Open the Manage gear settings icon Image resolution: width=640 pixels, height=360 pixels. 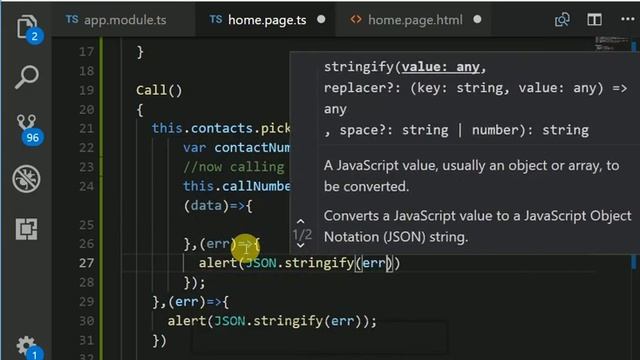pyautogui.click(x=27, y=346)
